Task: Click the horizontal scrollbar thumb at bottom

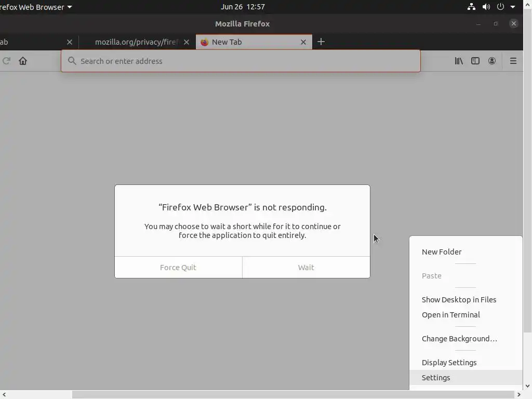Action: 293,395
